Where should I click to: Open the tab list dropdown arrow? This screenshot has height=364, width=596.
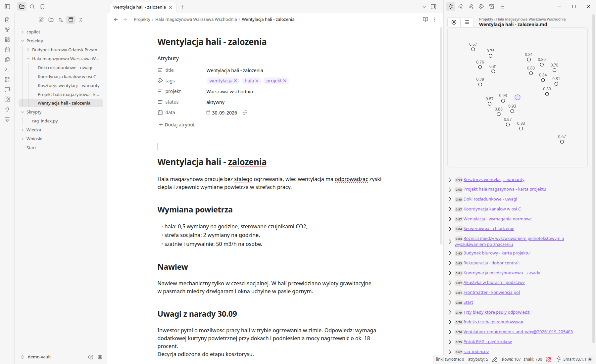click(424, 7)
